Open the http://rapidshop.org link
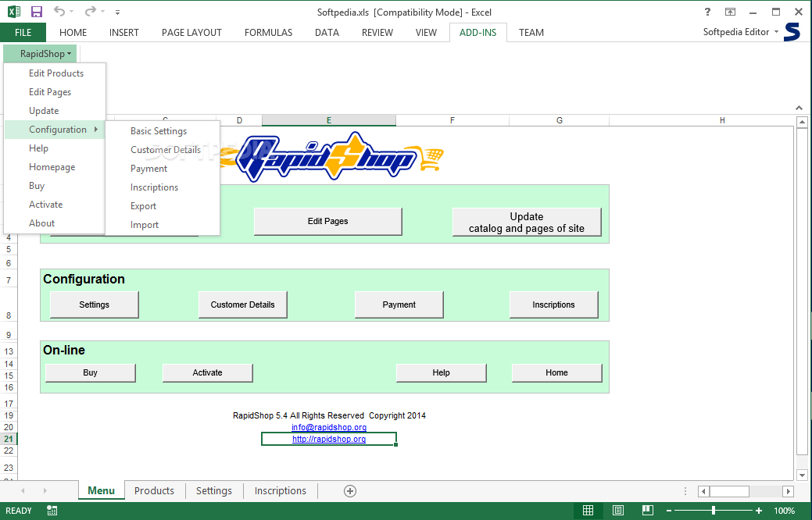This screenshot has height=520, width=812. 329,440
